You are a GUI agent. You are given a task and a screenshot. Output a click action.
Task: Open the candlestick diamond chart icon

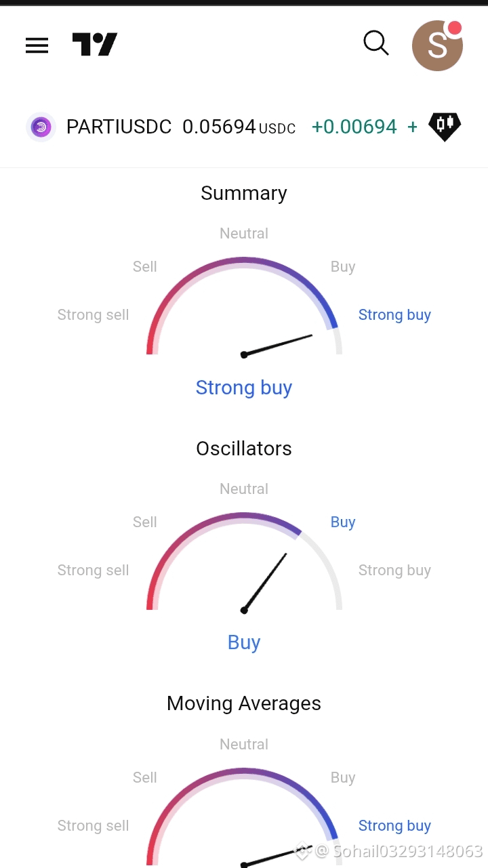click(445, 127)
